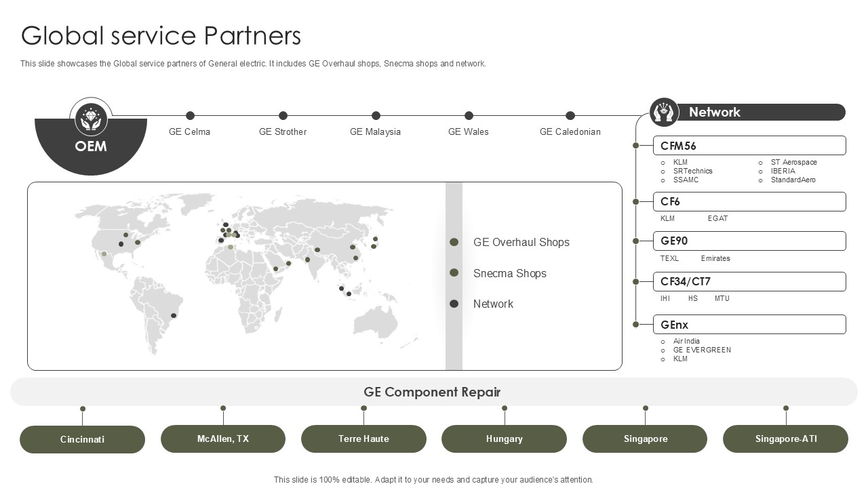Click the GE Malaysia label
Screen dimensions: 868x488
[375, 131]
